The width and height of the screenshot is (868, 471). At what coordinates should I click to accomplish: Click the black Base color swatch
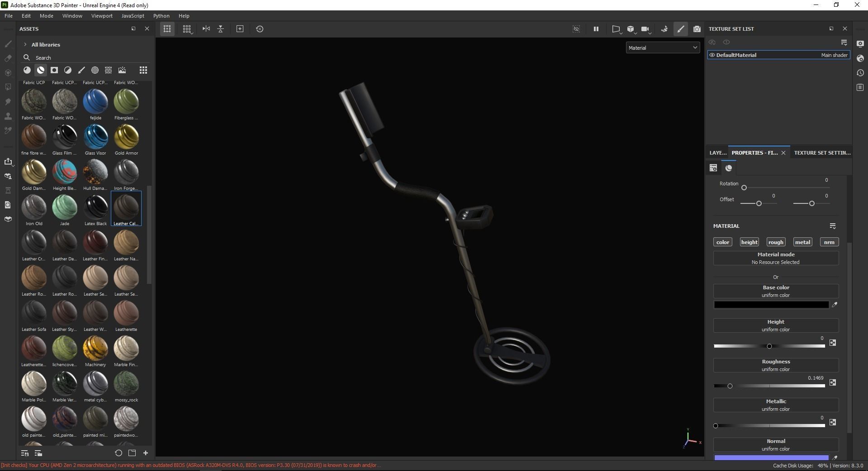(771, 305)
